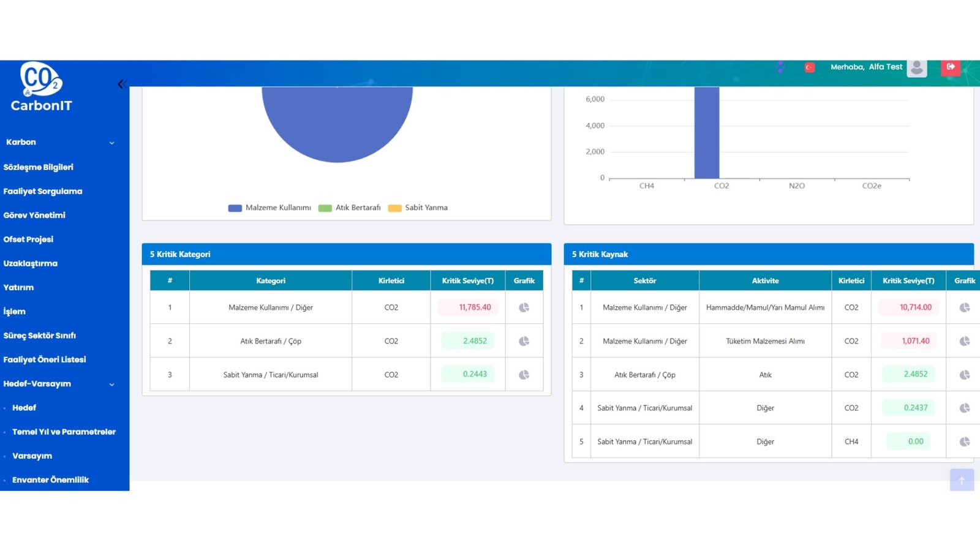This screenshot has width=980, height=551.
Task: Click the scroll-to-top arrow button
Action: (x=961, y=480)
